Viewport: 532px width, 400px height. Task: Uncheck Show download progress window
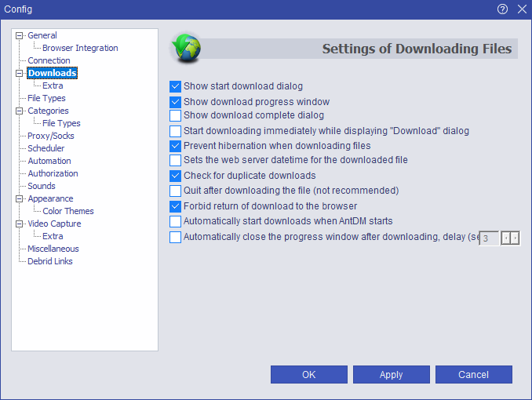pyautogui.click(x=175, y=102)
